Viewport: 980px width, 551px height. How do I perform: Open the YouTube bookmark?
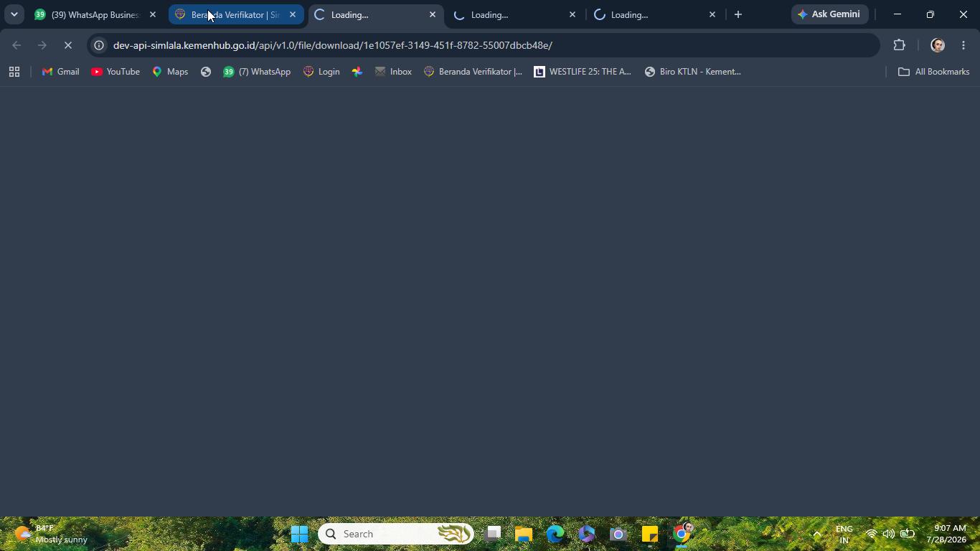(116, 72)
